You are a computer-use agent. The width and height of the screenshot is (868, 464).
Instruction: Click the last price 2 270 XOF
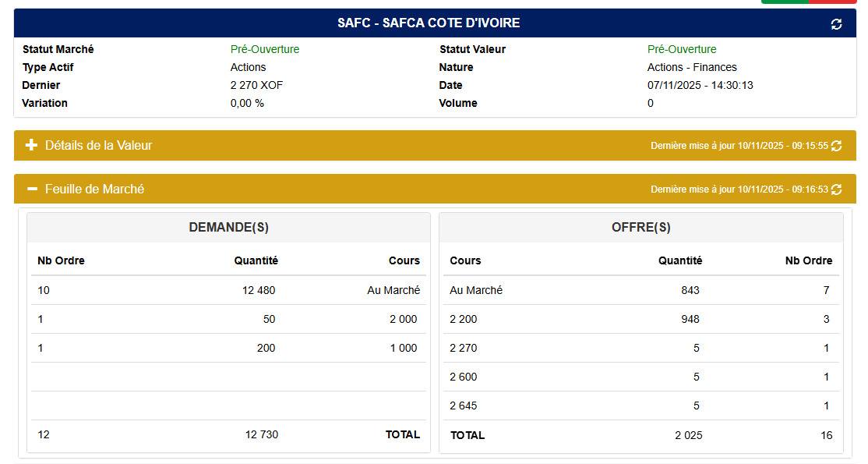[x=256, y=85]
